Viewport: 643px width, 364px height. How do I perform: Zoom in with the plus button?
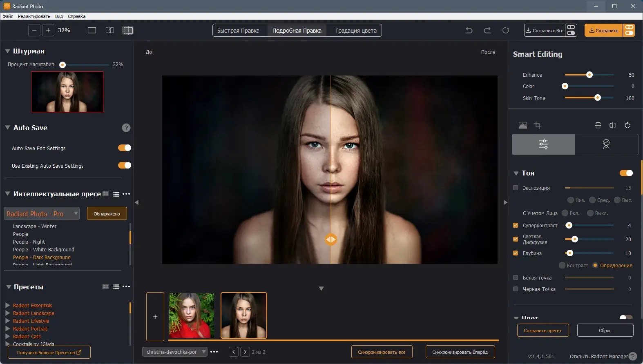pos(48,30)
